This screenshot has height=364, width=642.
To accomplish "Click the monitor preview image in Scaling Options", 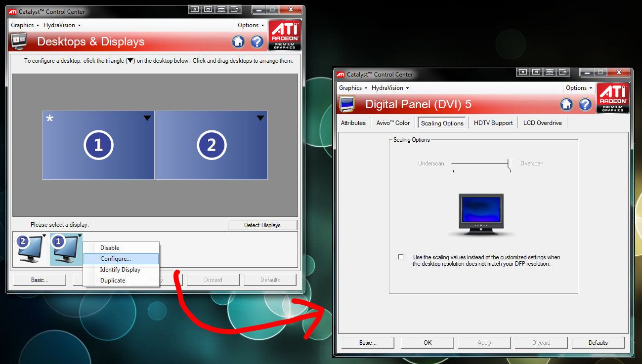I will 481,215.
